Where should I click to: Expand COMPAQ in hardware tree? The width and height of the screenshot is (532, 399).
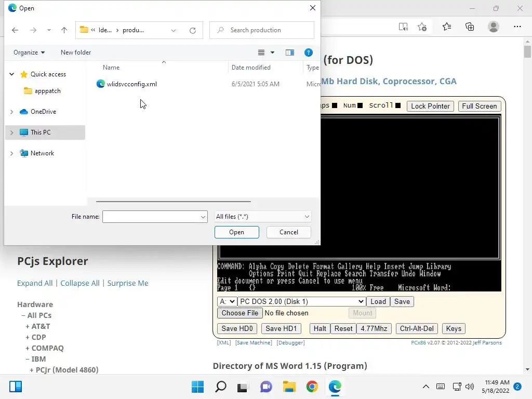coord(45,348)
